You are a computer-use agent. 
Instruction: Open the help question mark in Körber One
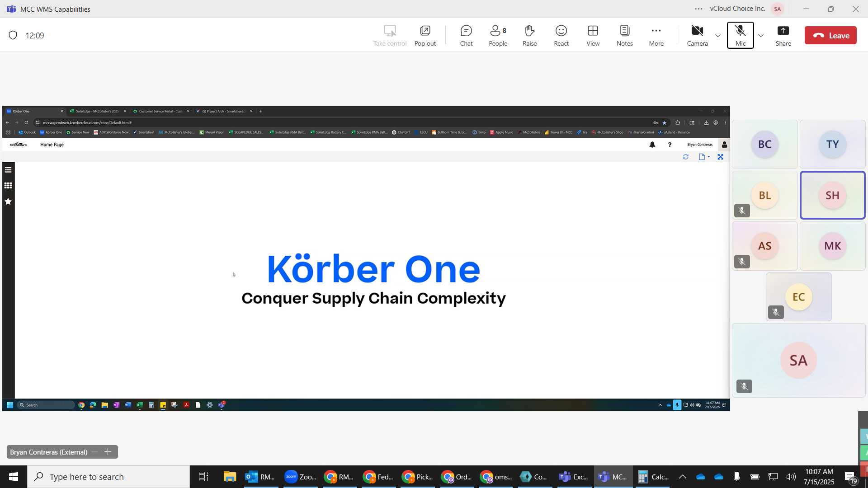[x=670, y=145]
